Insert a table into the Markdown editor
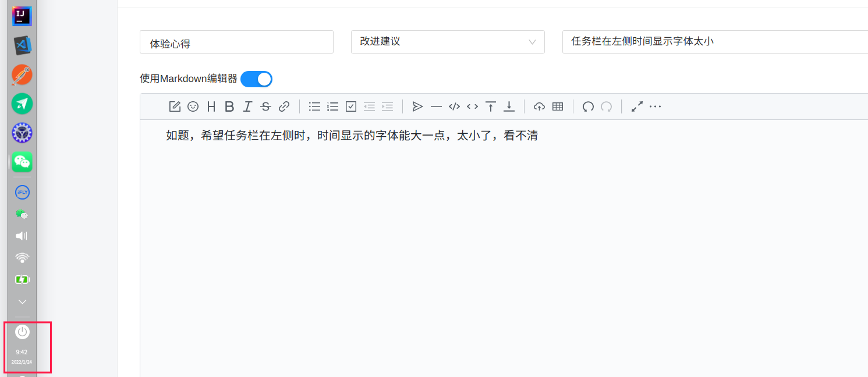Viewport: 868px width, 377px height. [557, 106]
